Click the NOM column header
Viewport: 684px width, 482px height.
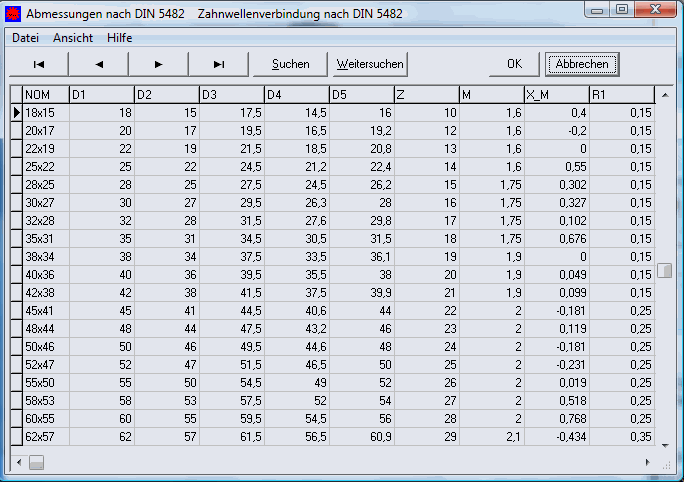click(44, 95)
